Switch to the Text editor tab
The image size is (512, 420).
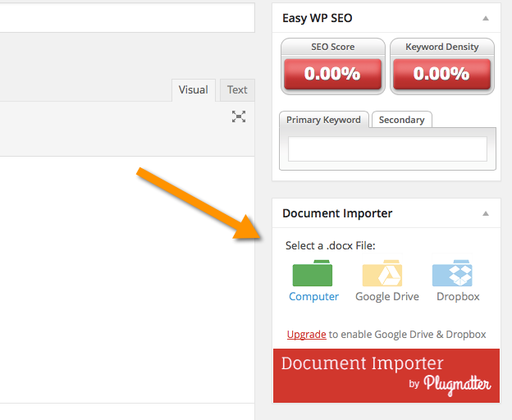[x=237, y=89]
